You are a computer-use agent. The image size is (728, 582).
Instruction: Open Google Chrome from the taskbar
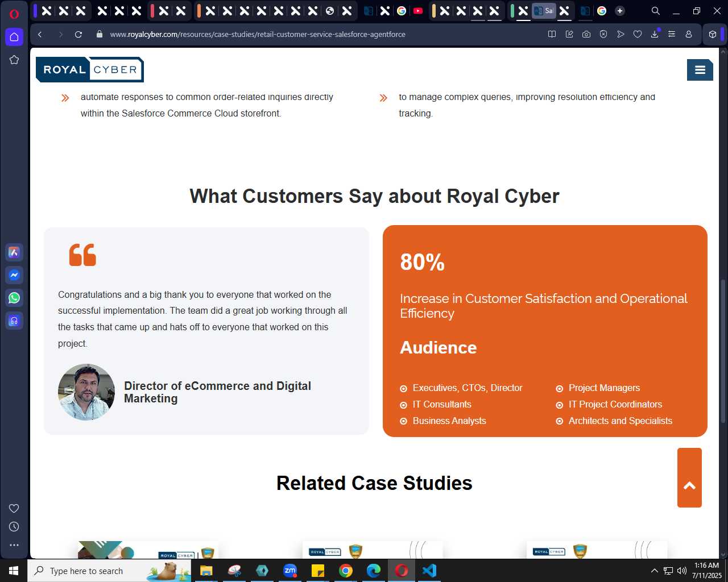coord(346,571)
